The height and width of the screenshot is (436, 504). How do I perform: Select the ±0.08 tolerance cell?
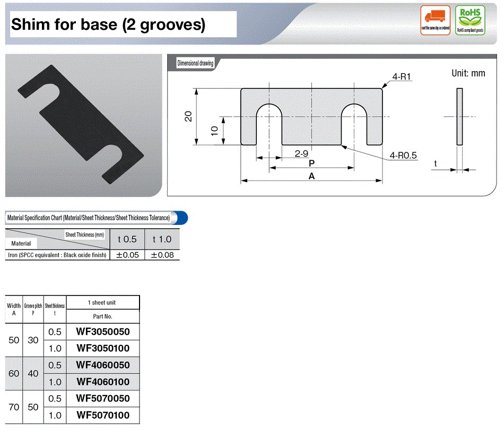click(162, 255)
